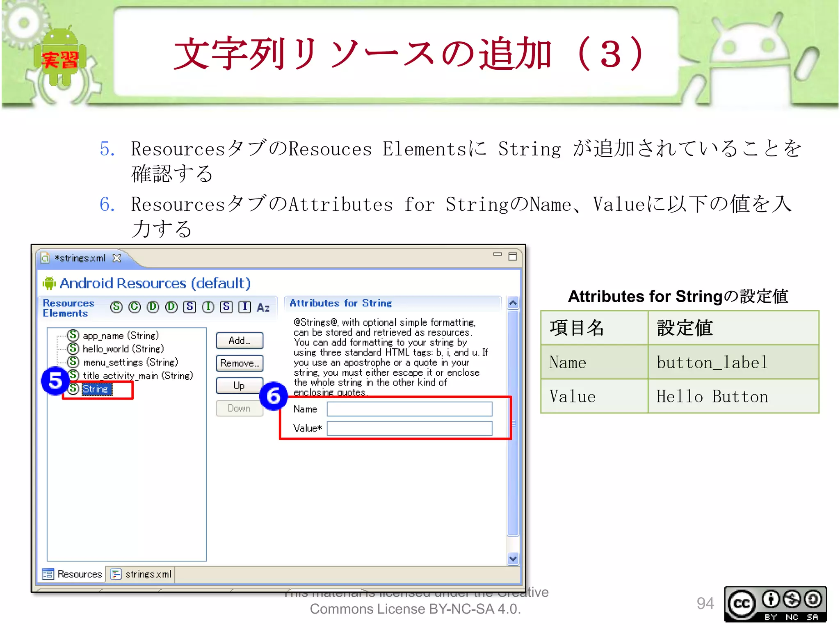Click the blue vertical scrollbar thumb
Viewport: 840px width, 630px height.
[x=513, y=422]
